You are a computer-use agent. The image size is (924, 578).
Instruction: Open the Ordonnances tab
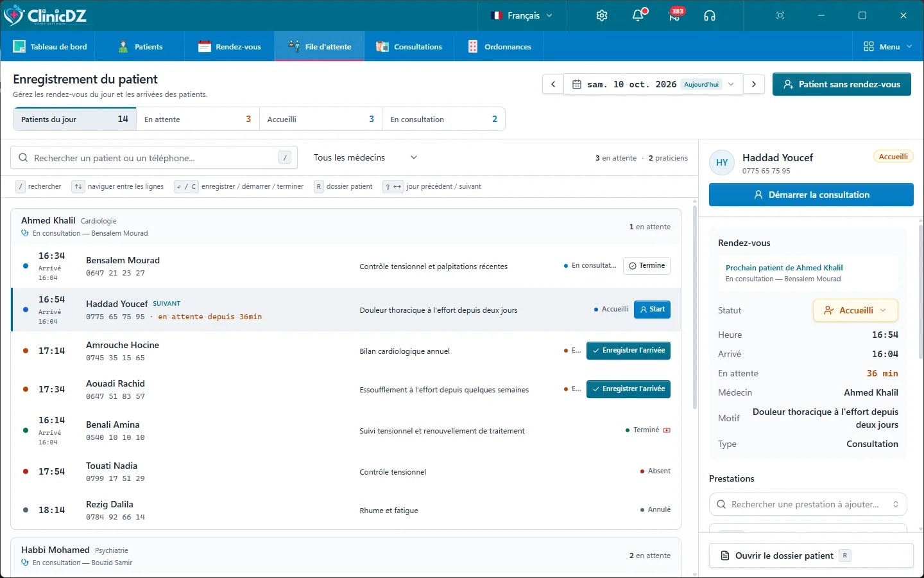(x=500, y=46)
